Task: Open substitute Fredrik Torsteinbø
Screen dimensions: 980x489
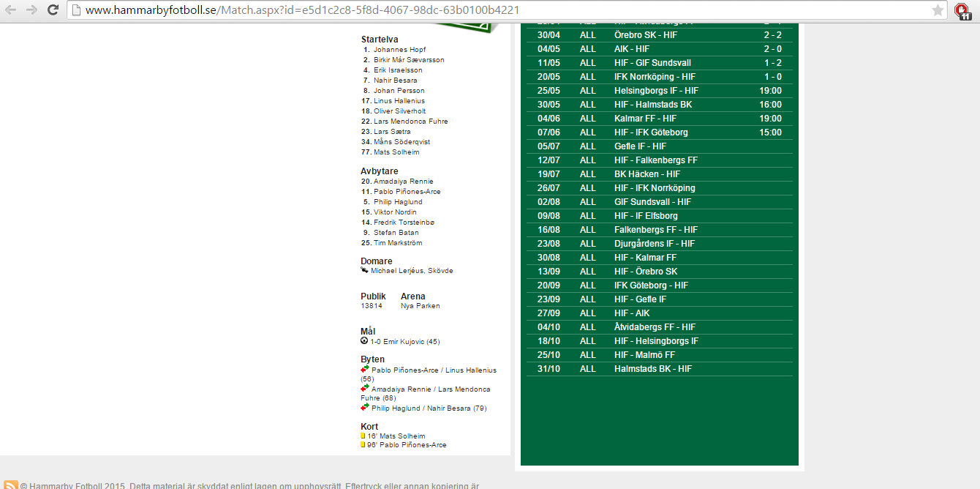Action: click(x=403, y=223)
